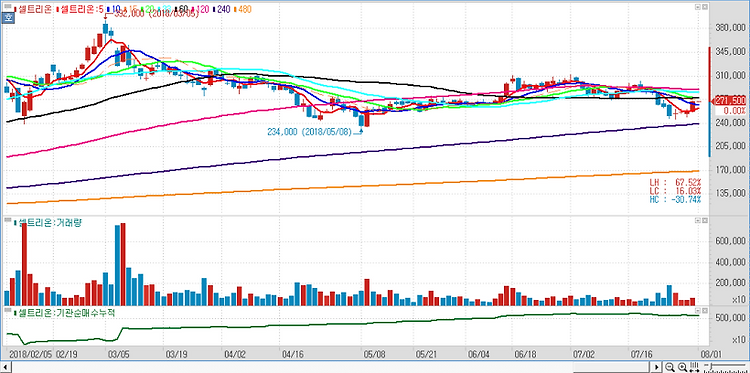Click the volume pane expand arrow icon
The width and height of the screenshot is (750, 373).
coord(697,219)
